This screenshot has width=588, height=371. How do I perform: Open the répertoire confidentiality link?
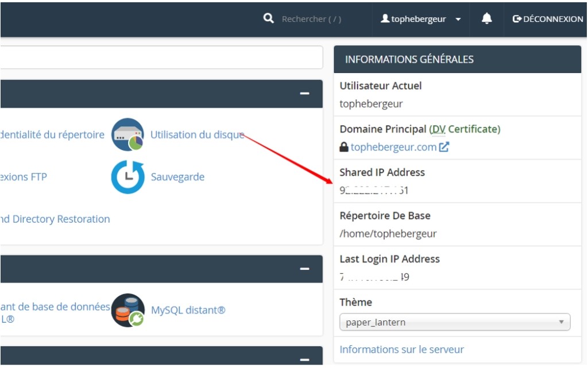pyautogui.click(x=52, y=134)
